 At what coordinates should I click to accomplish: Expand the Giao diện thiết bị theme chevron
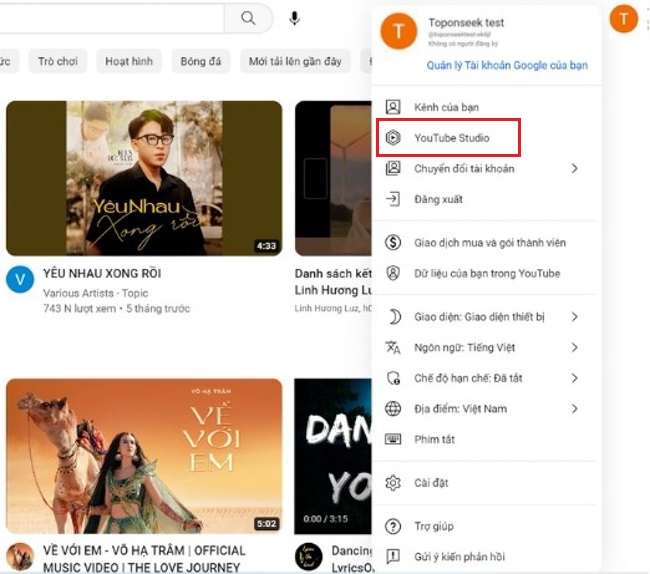(x=575, y=317)
